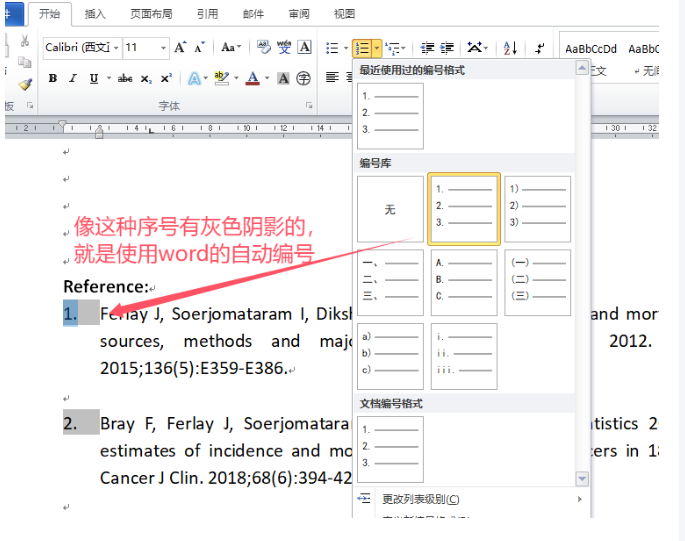
Task: Select the a) b) c) numbering format
Action: (x=390, y=356)
